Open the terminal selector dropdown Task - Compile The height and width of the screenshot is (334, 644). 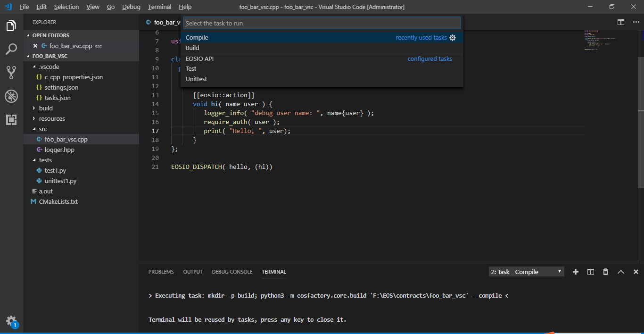click(x=526, y=272)
